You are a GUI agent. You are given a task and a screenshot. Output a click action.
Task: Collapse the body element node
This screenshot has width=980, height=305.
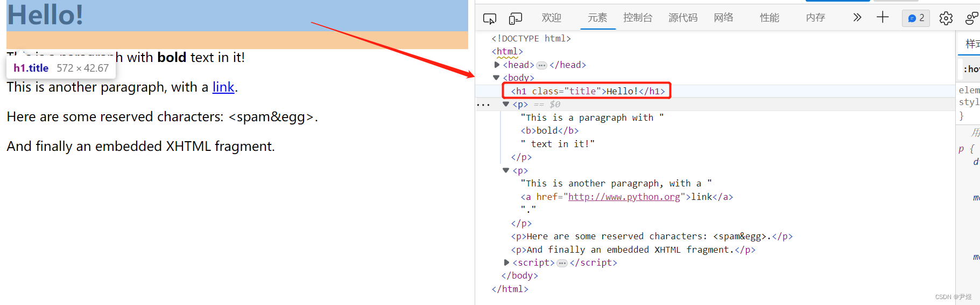click(x=496, y=78)
